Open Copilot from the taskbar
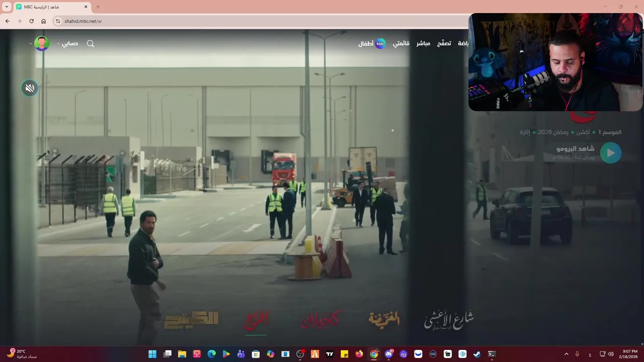 271,354
